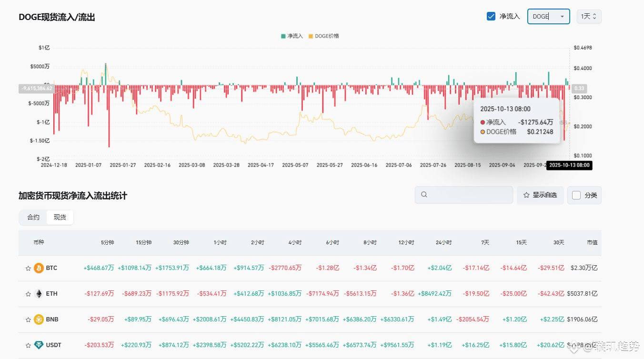
Task: Open the BTC row name link
Action: (x=51, y=268)
